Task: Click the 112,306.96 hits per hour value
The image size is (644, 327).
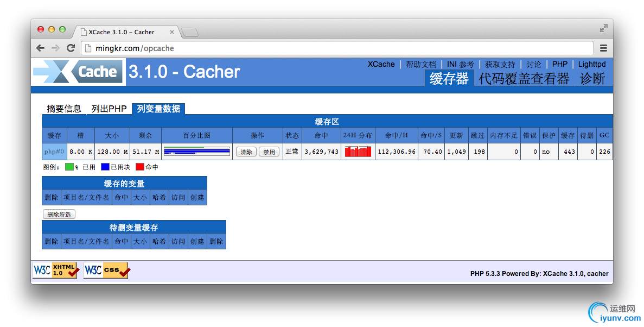Action: coord(397,152)
